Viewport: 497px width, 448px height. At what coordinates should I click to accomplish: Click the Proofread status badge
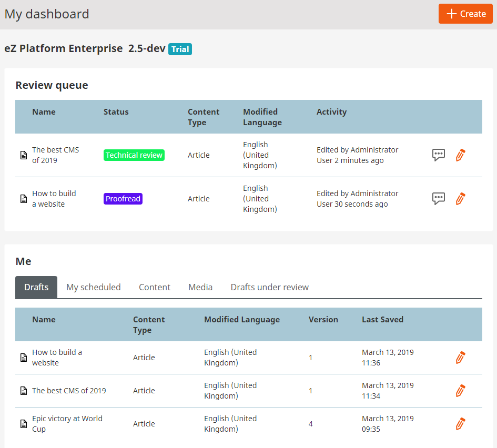point(123,199)
